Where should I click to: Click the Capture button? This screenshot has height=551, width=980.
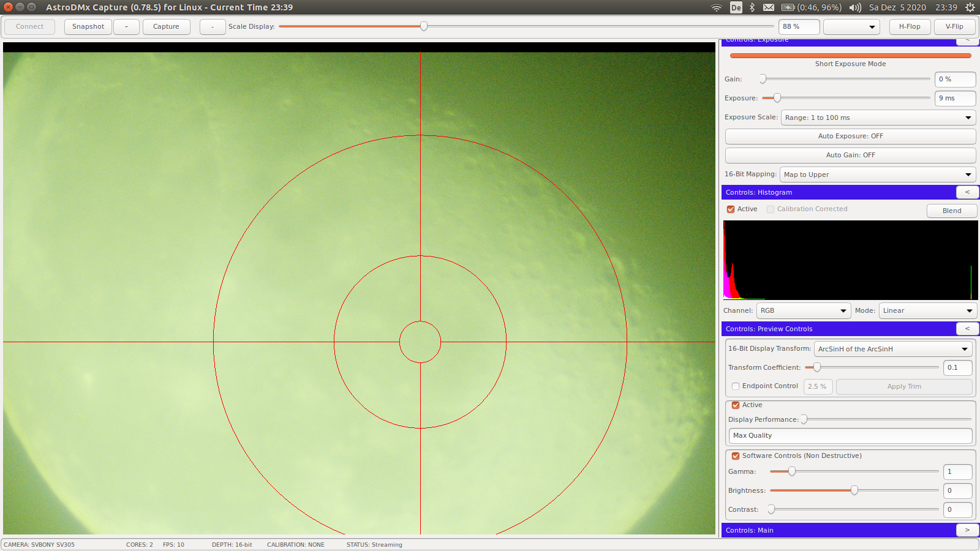[166, 27]
